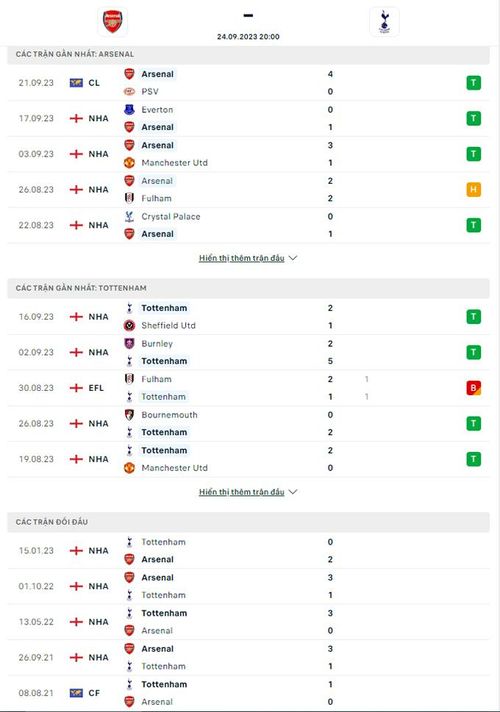Open the 'Các trận đối đầu' section header
Image resolution: width=500 pixels, height=712 pixels.
(x=248, y=522)
